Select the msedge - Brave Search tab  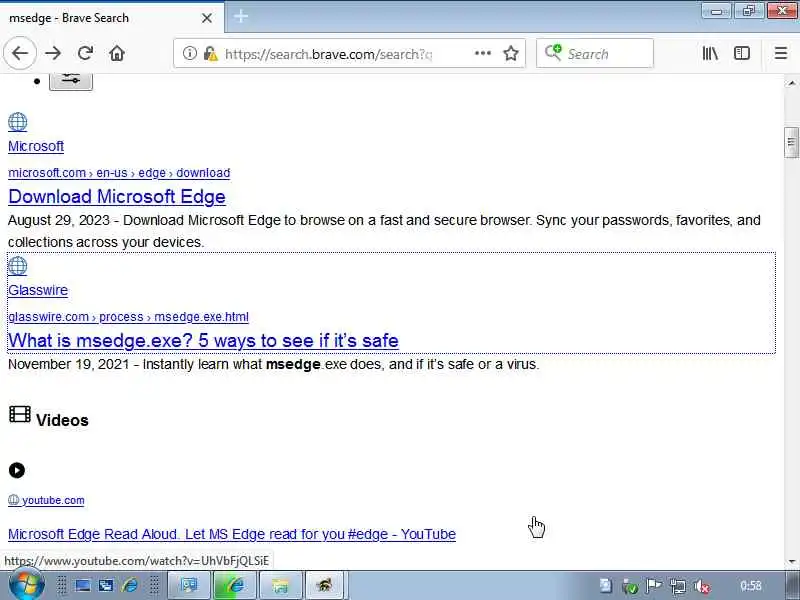point(112,18)
